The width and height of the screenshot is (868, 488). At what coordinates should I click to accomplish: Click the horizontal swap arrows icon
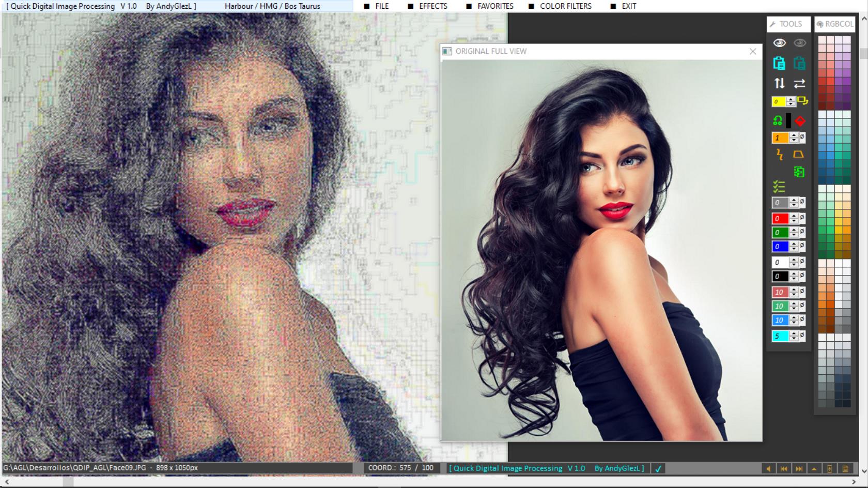point(799,83)
